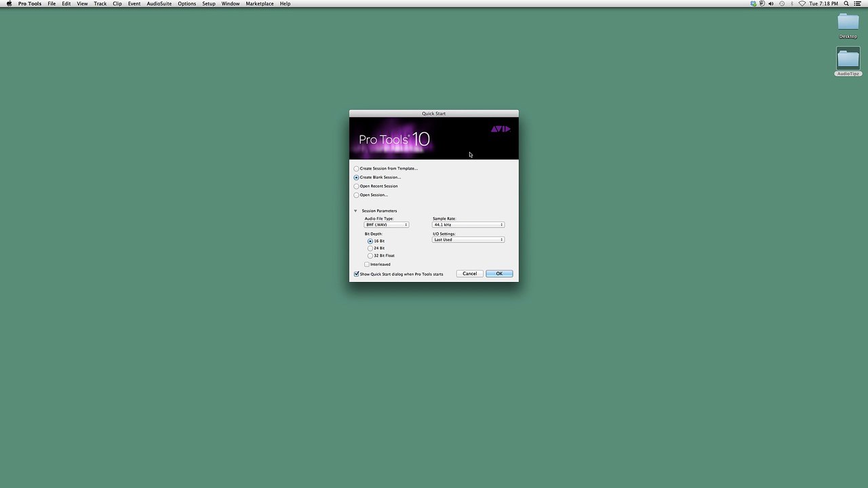Enable the Interleaved checkbox
The height and width of the screenshot is (488, 868).
[367, 264]
